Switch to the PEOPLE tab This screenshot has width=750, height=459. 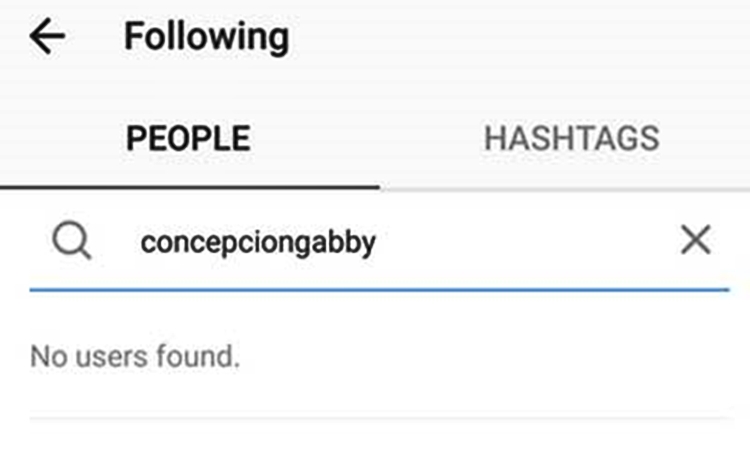pyautogui.click(x=188, y=138)
